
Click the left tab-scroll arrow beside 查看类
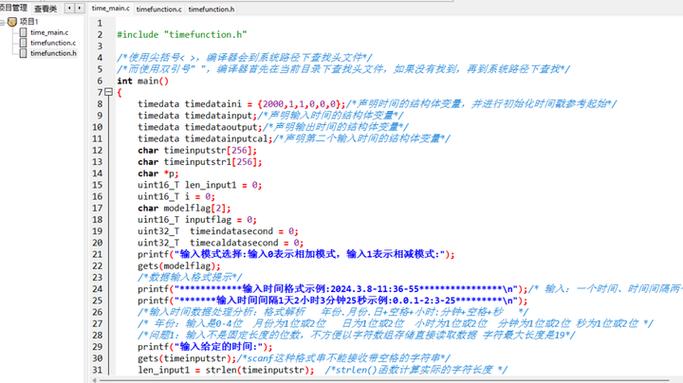point(69,8)
